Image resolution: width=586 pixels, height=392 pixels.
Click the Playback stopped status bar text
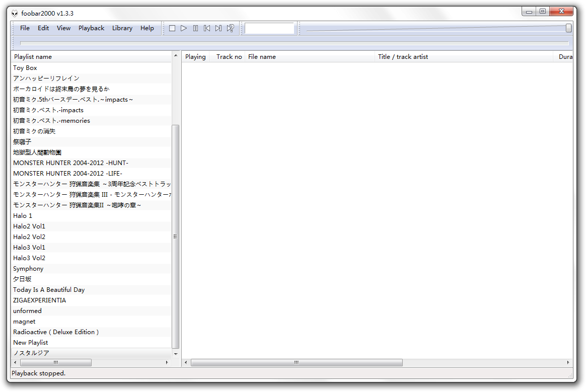tap(38, 373)
